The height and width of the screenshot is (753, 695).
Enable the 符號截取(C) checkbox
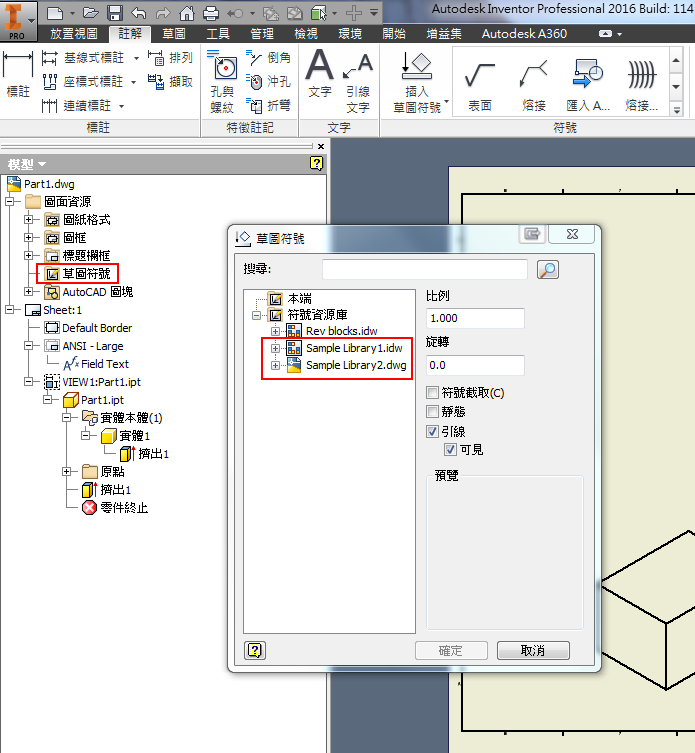tap(432, 393)
